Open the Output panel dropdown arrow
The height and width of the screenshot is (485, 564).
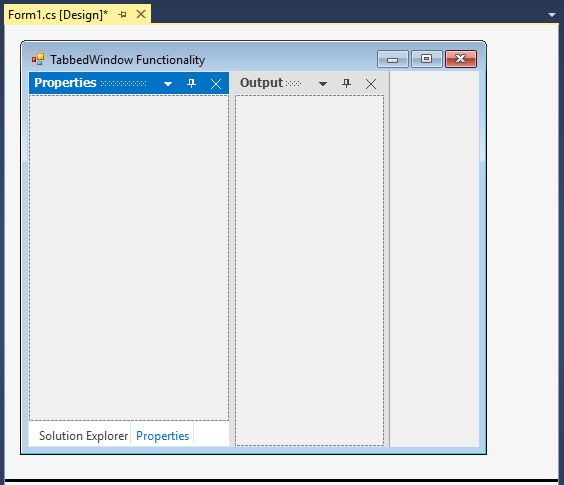click(323, 84)
